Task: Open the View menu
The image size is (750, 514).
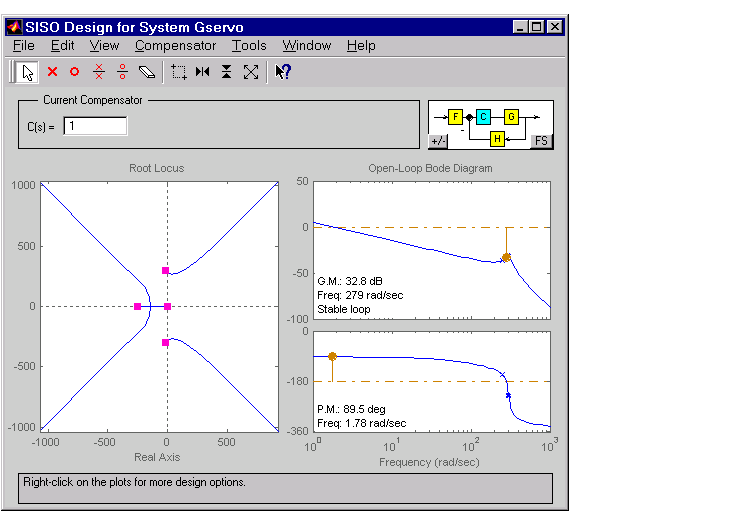Action: pos(104,46)
